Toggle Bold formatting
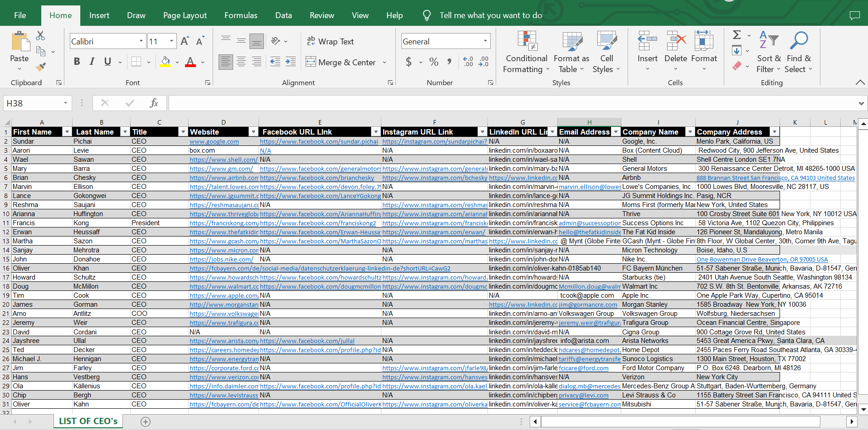Screen dimensions: 868x430 (x=77, y=62)
